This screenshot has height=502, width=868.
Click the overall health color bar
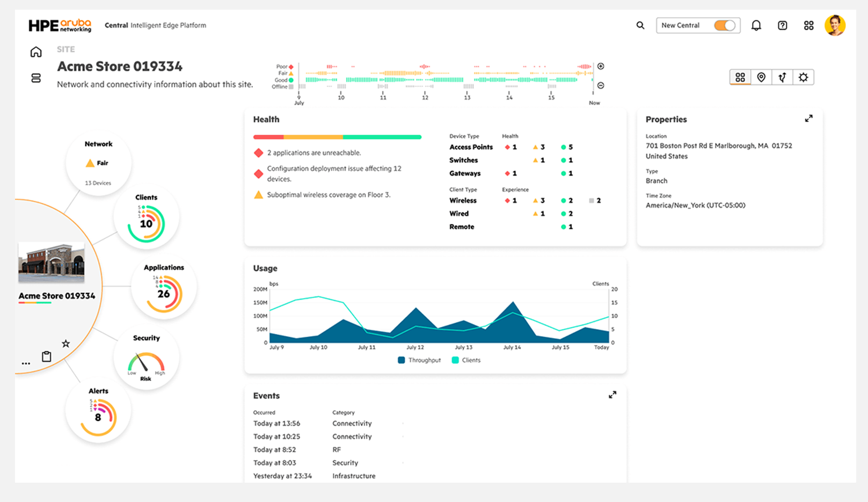point(337,137)
